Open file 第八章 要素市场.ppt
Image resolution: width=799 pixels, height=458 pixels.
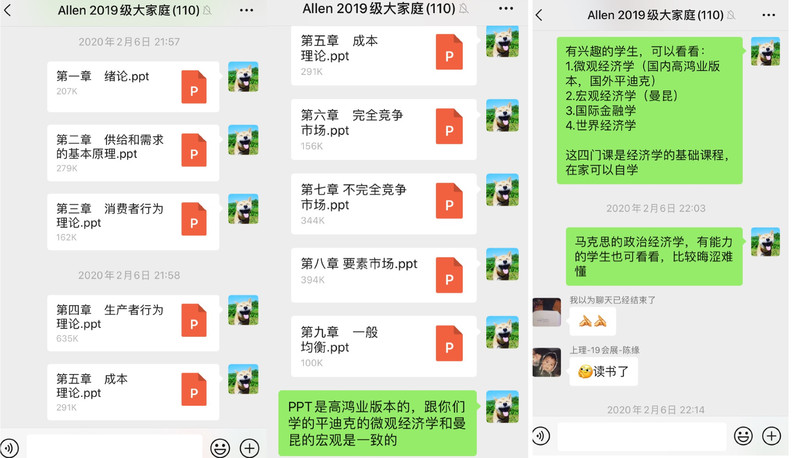pyautogui.click(x=384, y=275)
